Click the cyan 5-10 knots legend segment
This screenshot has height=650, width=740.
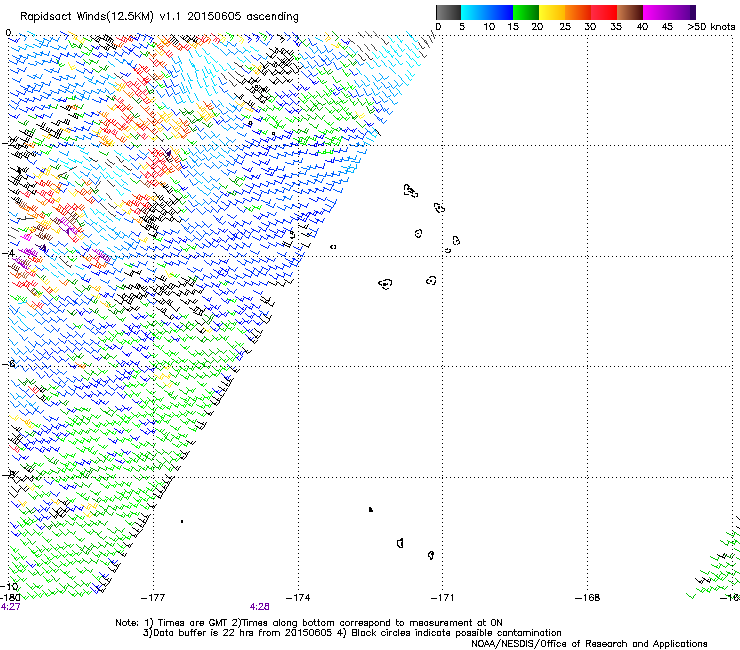tap(474, 12)
